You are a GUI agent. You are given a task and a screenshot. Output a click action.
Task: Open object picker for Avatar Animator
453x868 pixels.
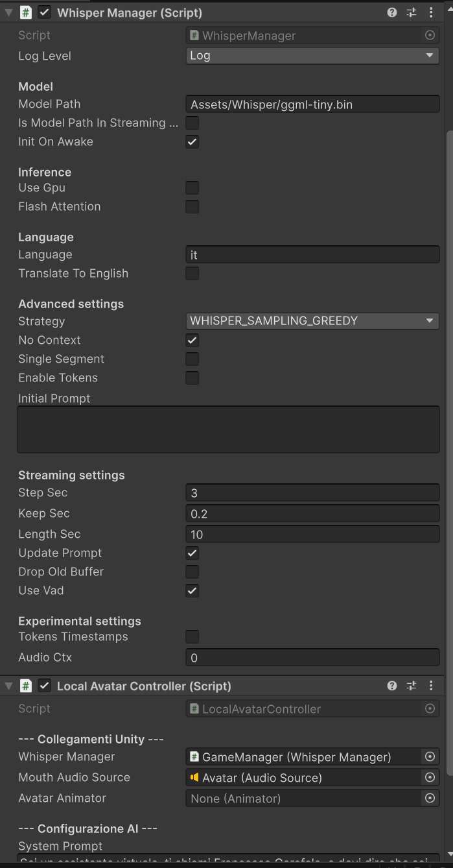click(x=429, y=799)
